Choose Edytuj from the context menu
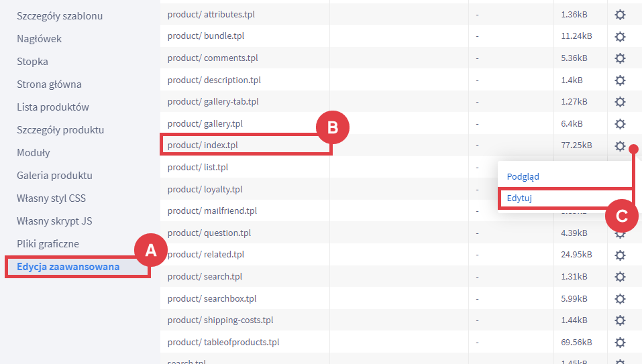The height and width of the screenshot is (364, 642). pyautogui.click(x=520, y=198)
